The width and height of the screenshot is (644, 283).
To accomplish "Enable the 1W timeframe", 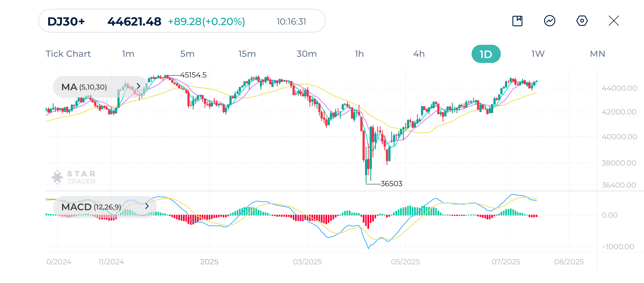I will point(537,54).
